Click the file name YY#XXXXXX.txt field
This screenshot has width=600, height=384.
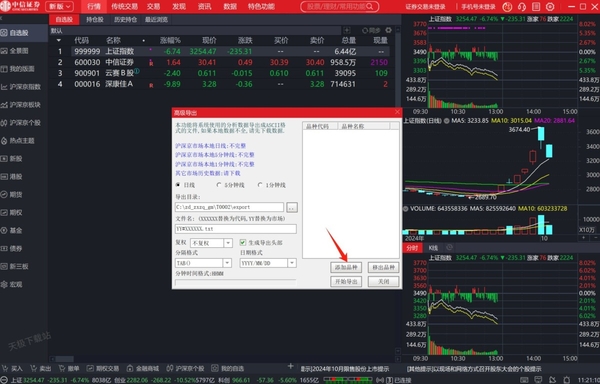(235, 229)
